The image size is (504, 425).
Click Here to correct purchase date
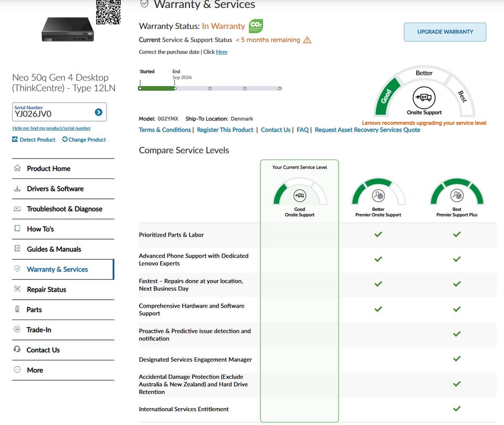(222, 52)
